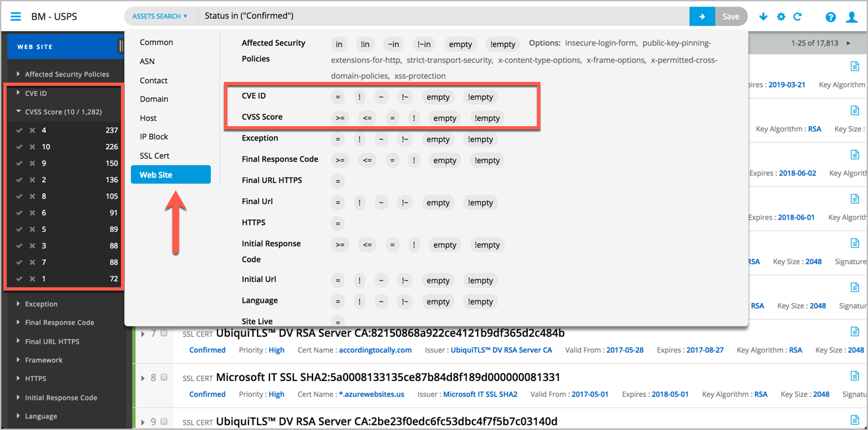Choose '<=' operator for Final Response Code
The image size is (868, 430).
coord(367,161)
